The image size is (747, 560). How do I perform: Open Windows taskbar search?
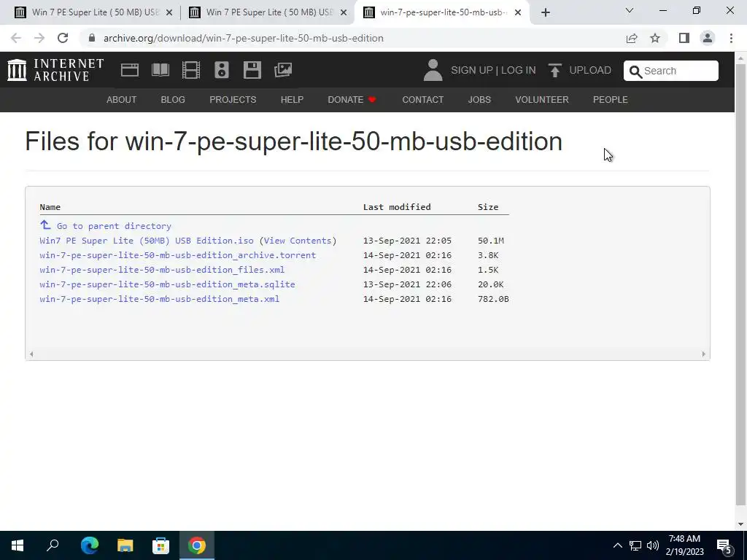[x=53, y=545]
